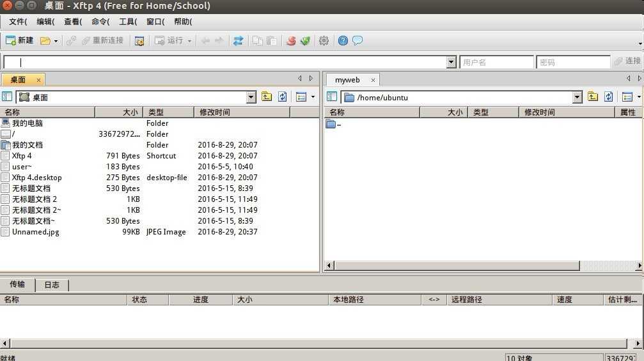Open the 文件 menu
Image resolution: width=644 pixels, height=361 pixels.
[x=18, y=22]
